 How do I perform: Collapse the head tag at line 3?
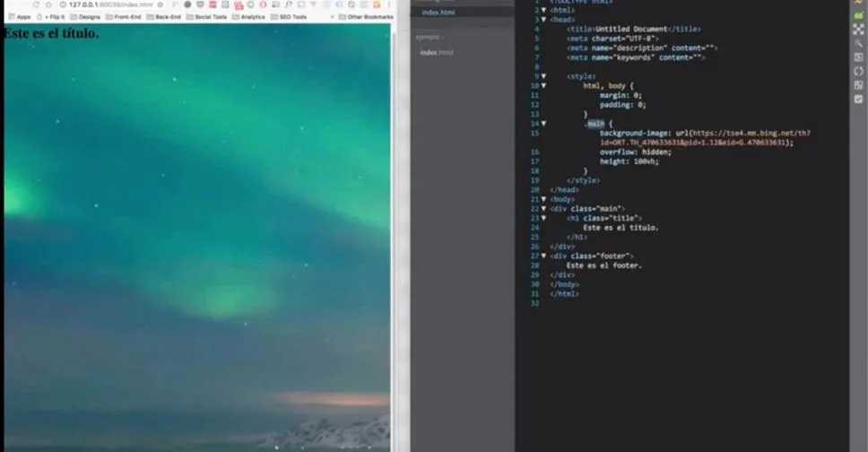click(x=543, y=20)
